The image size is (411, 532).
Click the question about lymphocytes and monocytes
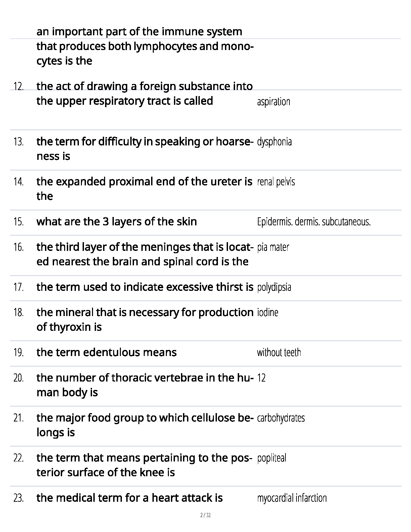(x=144, y=46)
